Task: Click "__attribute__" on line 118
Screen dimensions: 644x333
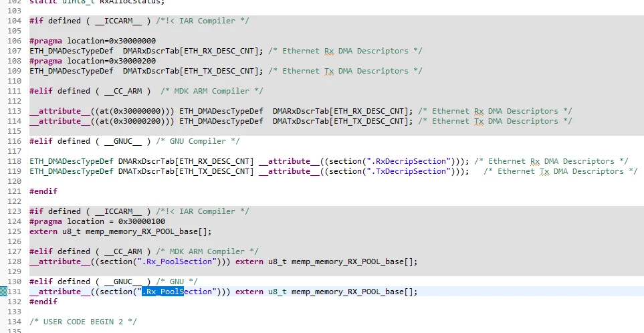Action: [x=289, y=161]
